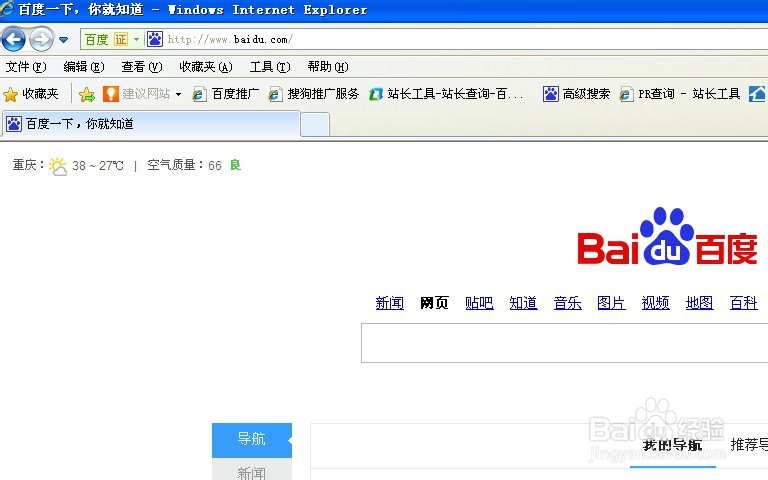
Task: Open the 音乐 search category link
Action: coord(567,303)
